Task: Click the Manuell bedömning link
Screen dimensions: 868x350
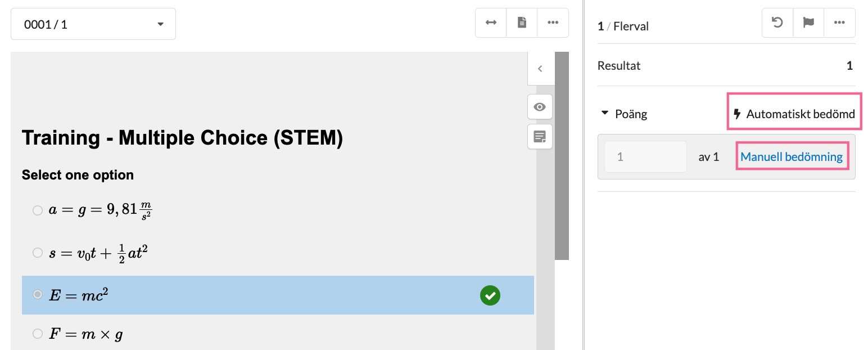Action: (792, 156)
